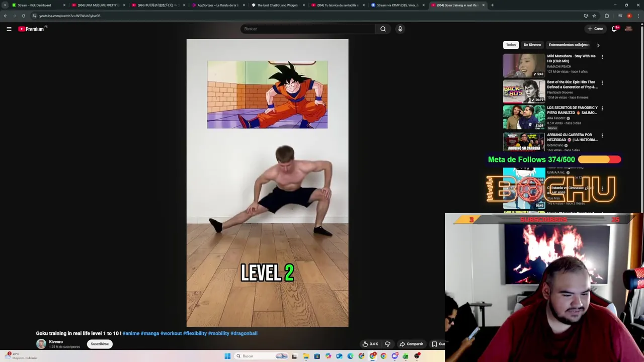Viewport: 644px width, 362px height.
Task: Open the Kivenro channel avatar
Action: [41, 344]
